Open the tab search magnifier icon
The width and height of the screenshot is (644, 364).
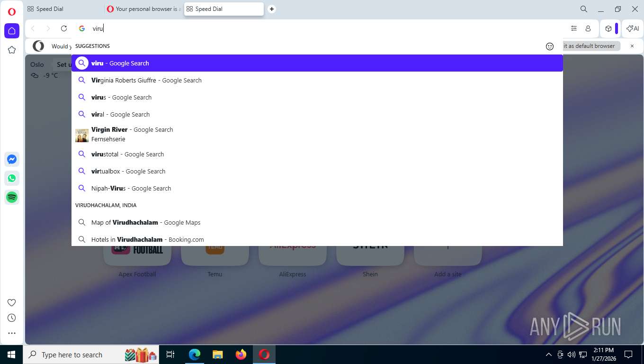coord(584,9)
